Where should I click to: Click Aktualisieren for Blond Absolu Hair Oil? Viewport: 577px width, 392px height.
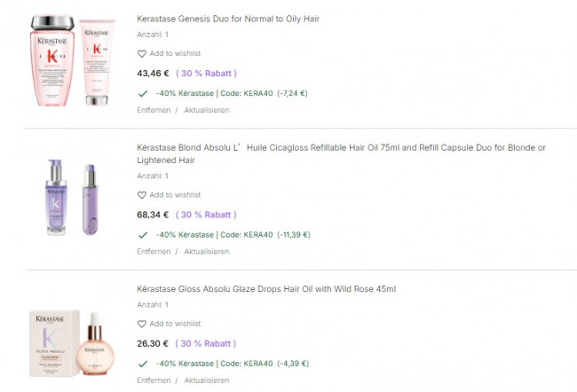click(x=207, y=252)
